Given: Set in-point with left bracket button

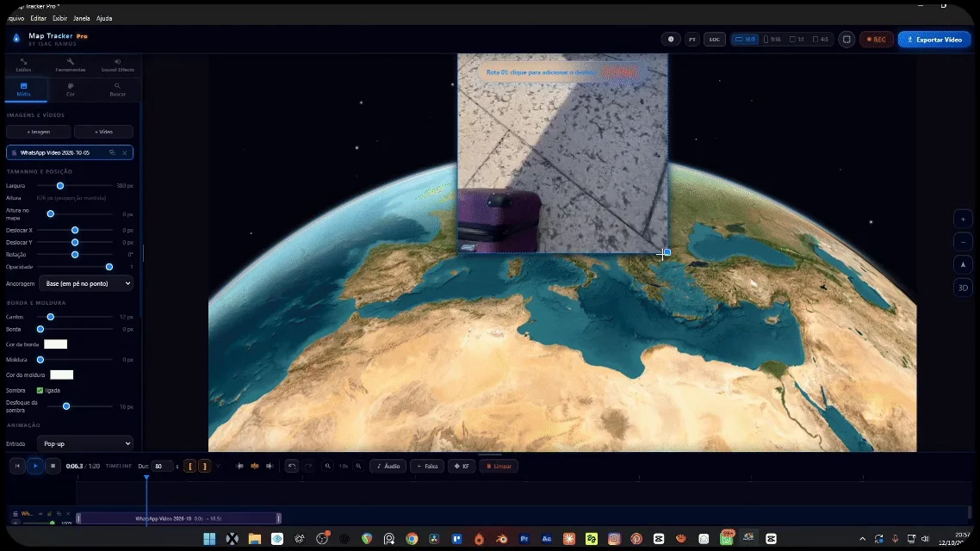Looking at the screenshot, I should [x=190, y=466].
